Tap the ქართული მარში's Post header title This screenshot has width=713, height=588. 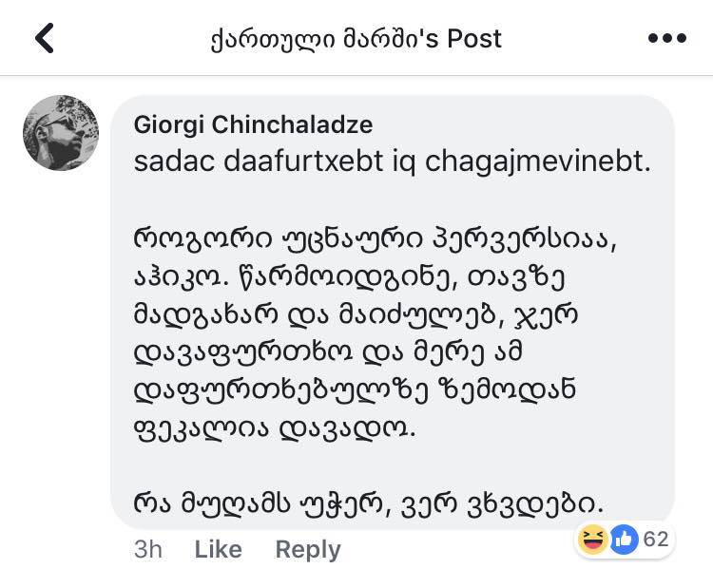[x=356, y=39]
